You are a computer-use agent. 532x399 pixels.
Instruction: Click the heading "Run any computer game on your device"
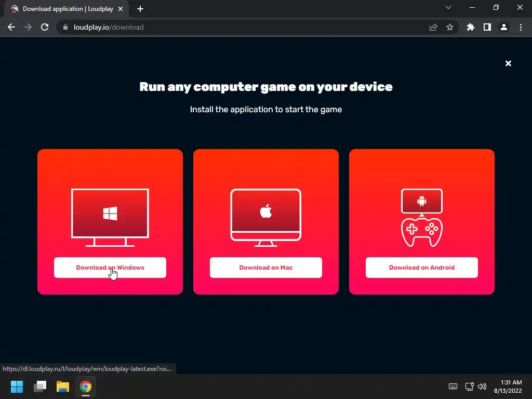coord(266,87)
